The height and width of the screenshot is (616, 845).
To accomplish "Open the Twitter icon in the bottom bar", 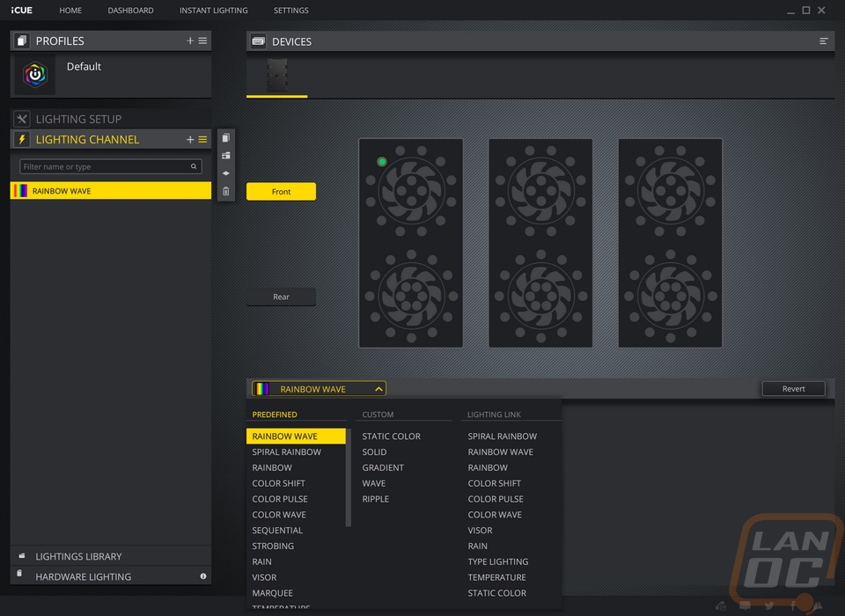I will click(x=769, y=605).
